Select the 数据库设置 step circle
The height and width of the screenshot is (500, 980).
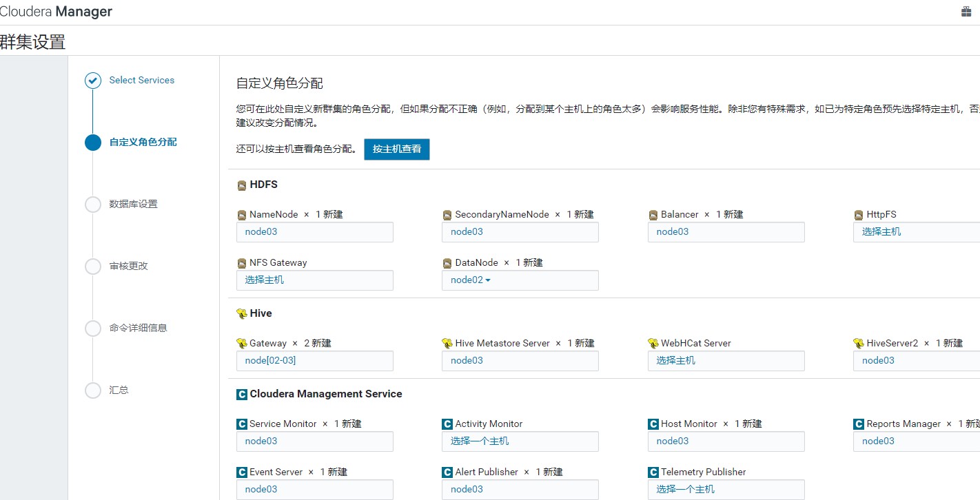pyautogui.click(x=93, y=205)
